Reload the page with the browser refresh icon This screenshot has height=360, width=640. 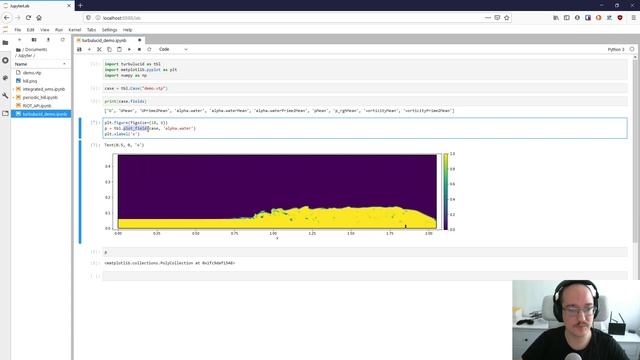coord(28,18)
